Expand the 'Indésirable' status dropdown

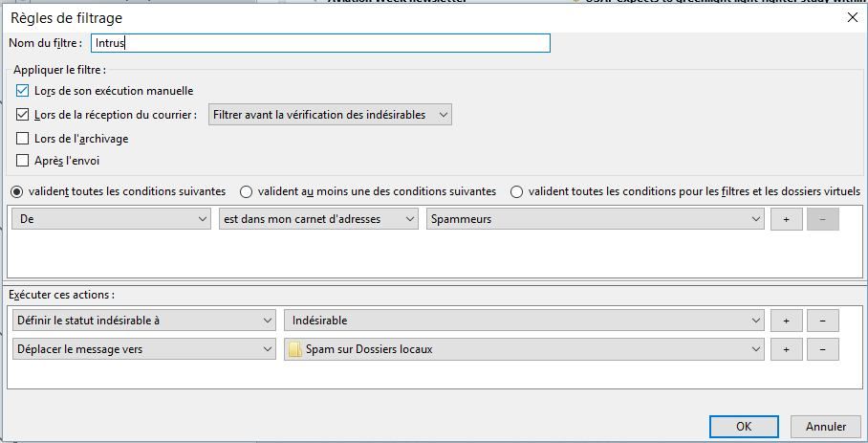click(x=525, y=320)
